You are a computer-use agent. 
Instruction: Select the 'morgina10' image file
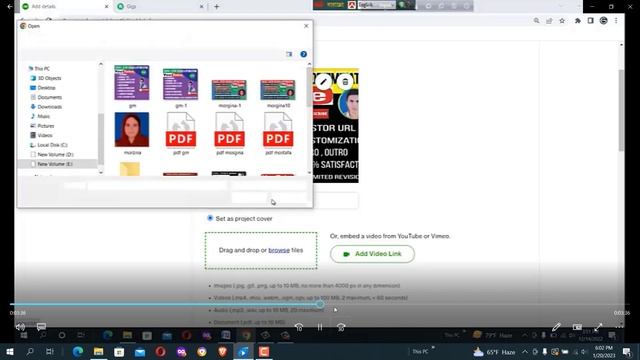point(278,93)
